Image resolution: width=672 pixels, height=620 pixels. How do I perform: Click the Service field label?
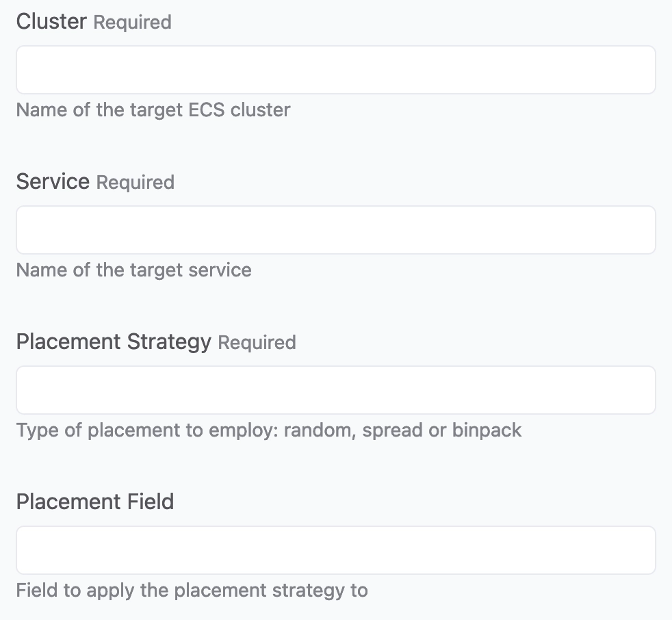pyautogui.click(x=53, y=181)
